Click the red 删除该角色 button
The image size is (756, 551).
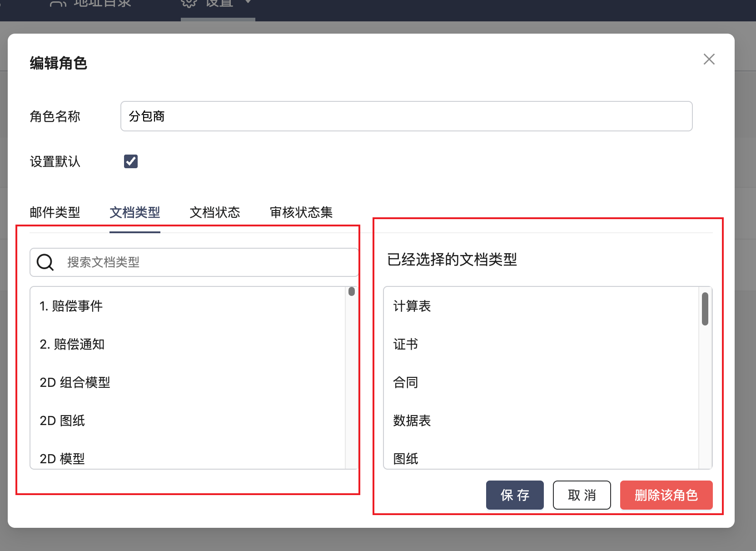click(666, 495)
